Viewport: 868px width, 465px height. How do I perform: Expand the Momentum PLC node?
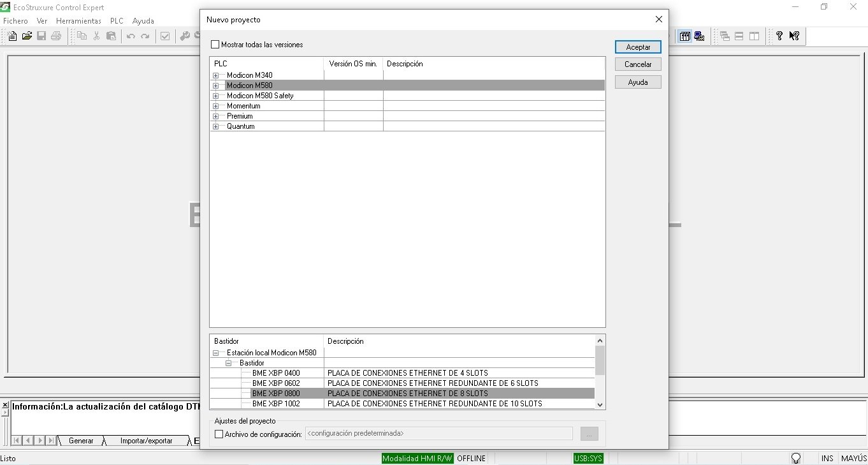(215, 106)
